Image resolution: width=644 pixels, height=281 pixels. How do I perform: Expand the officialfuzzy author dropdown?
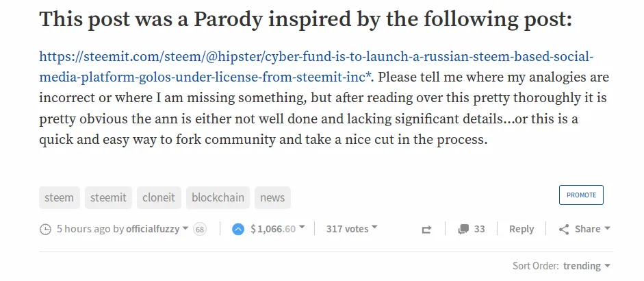click(x=185, y=228)
